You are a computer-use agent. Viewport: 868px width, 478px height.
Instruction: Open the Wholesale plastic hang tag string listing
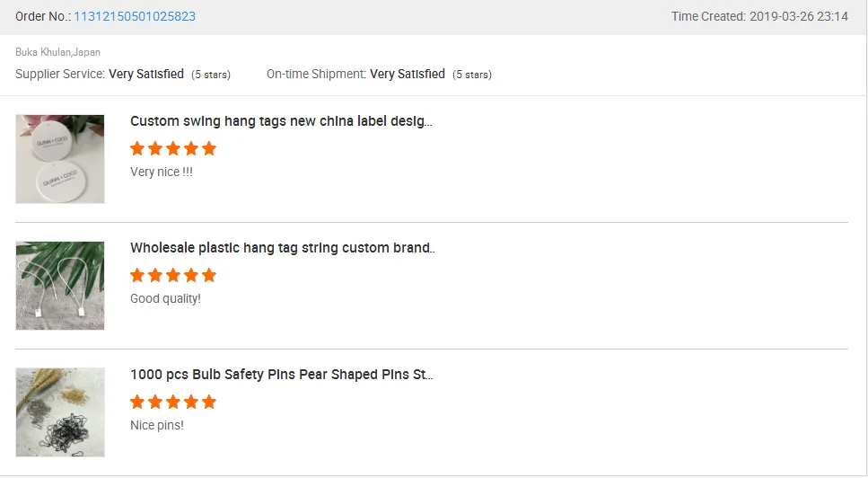click(x=282, y=248)
